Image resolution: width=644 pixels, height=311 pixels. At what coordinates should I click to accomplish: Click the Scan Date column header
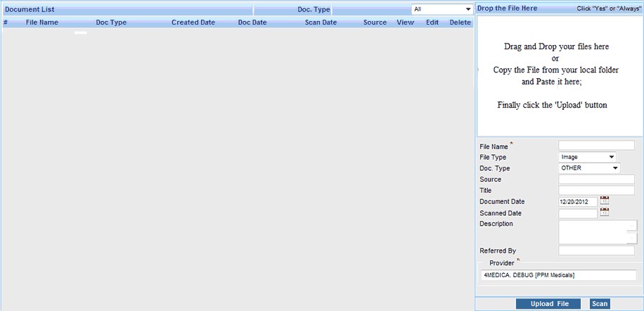(x=320, y=23)
